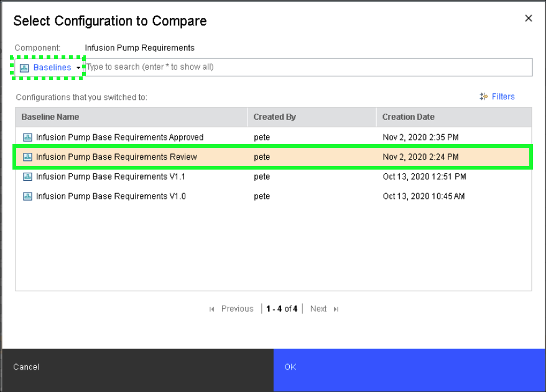Select Infusion Pump Base Requirements Approved row
This screenshot has width=546, height=392.
pyautogui.click(x=119, y=137)
